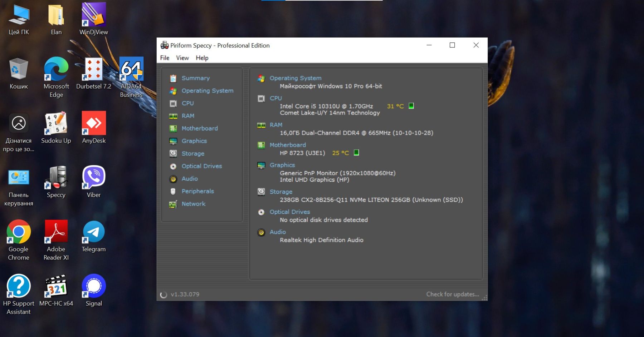Click the Storage drive icon in sidebar
The height and width of the screenshot is (337, 644).
click(173, 154)
